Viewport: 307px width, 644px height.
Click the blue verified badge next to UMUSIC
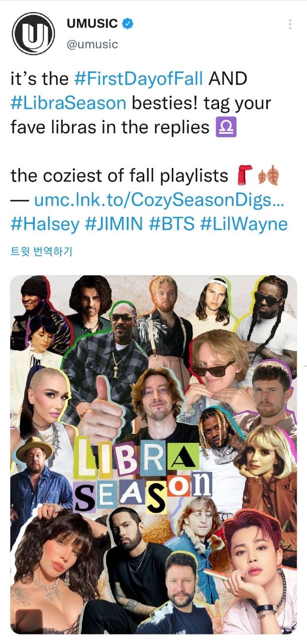click(129, 23)
